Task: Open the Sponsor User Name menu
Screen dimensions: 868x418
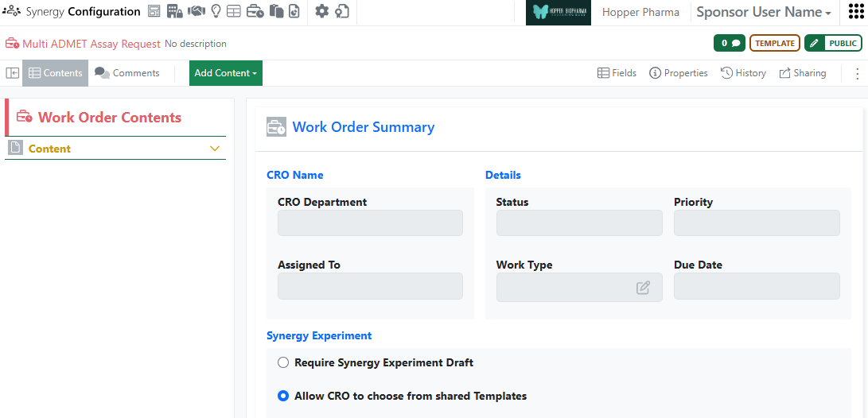Action: click(764, 13)
